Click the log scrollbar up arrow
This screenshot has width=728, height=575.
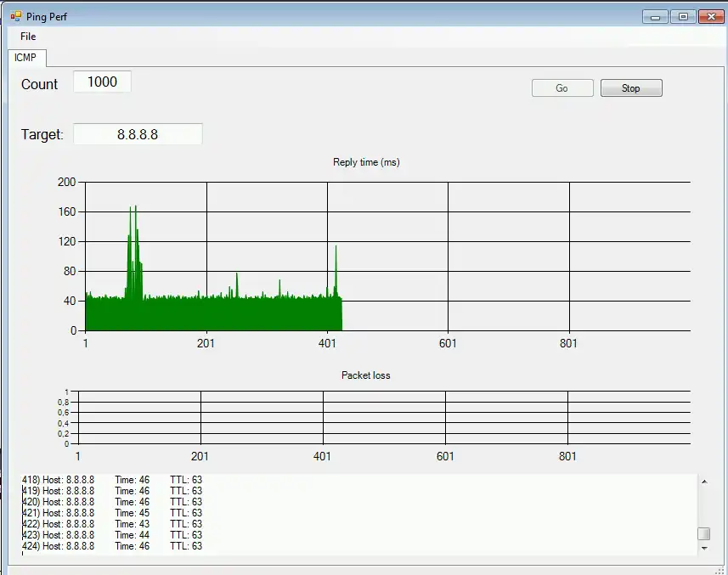tap(704, 482)
